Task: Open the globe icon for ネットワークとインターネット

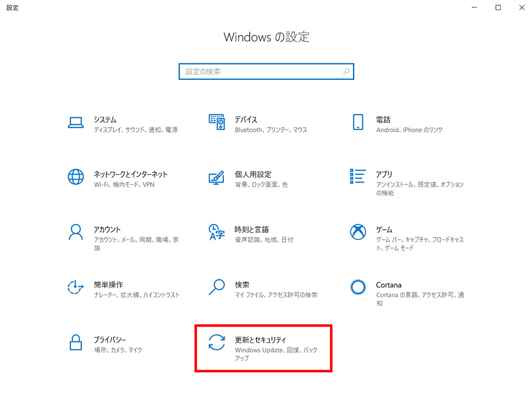Action: pyautogui.click(x=76, y=177)
